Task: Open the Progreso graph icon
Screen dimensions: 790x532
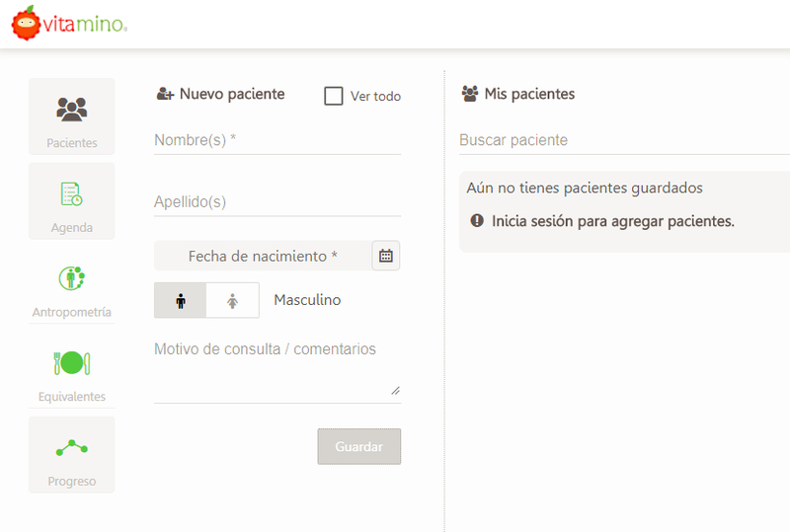Action: (72, 448)
